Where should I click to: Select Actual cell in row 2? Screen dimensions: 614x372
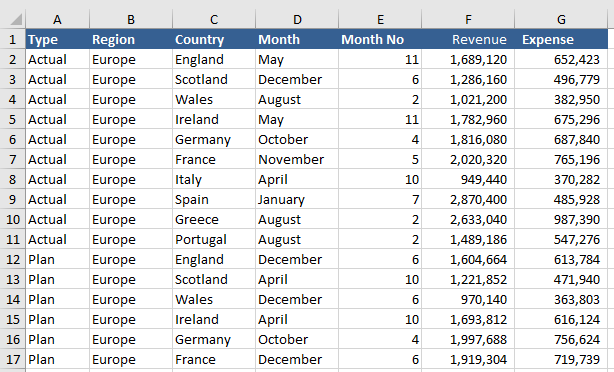tap(58, 59)
